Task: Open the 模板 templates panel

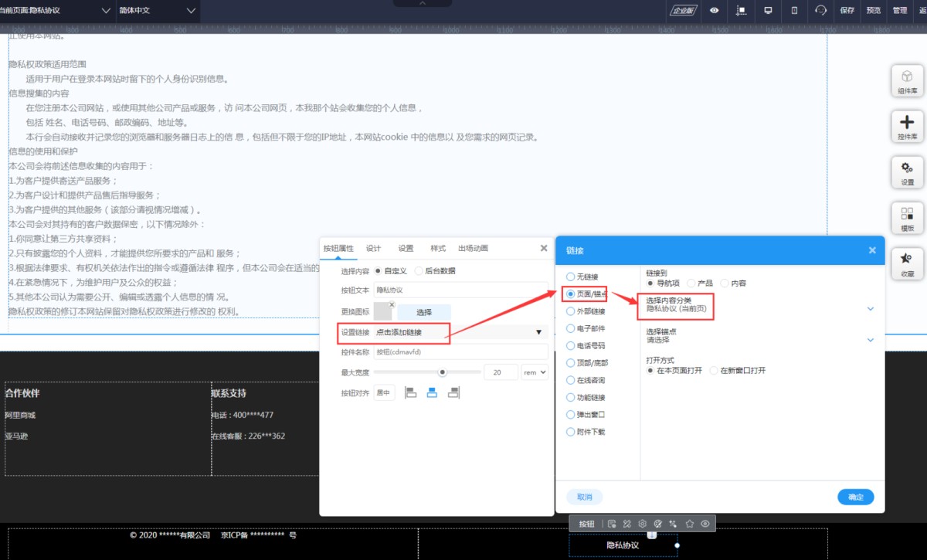Action: point(907,218)
